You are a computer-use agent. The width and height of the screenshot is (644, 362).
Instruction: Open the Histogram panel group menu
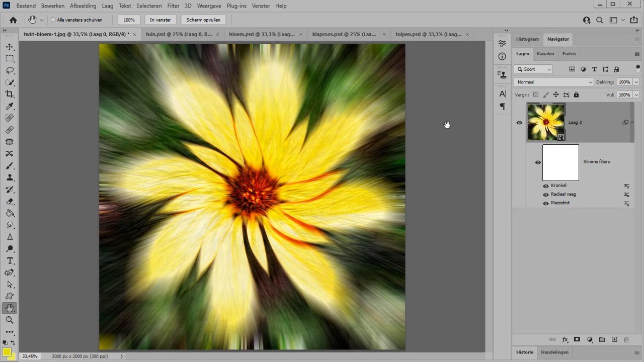pyautogui.click(x=637, y=39)
